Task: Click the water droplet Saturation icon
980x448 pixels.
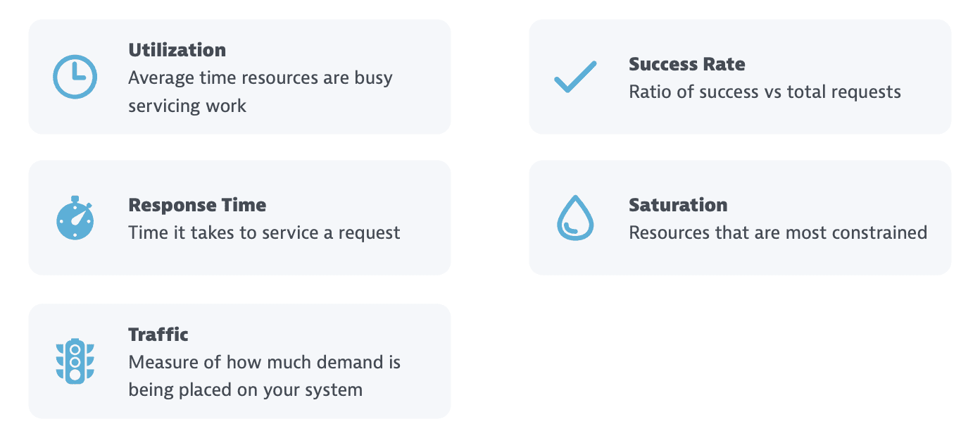Action: (575, 218)
